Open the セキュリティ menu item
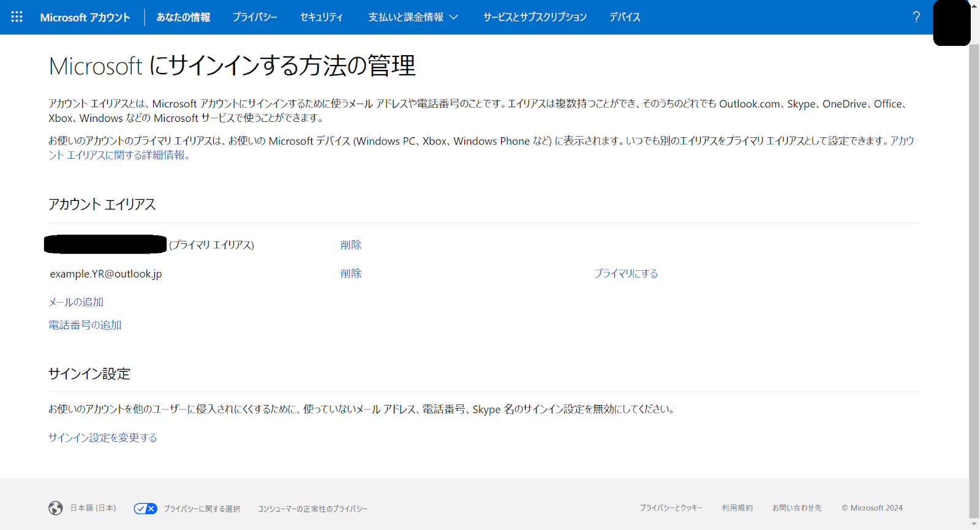980x530 pixels. click(x=322, y=17)
